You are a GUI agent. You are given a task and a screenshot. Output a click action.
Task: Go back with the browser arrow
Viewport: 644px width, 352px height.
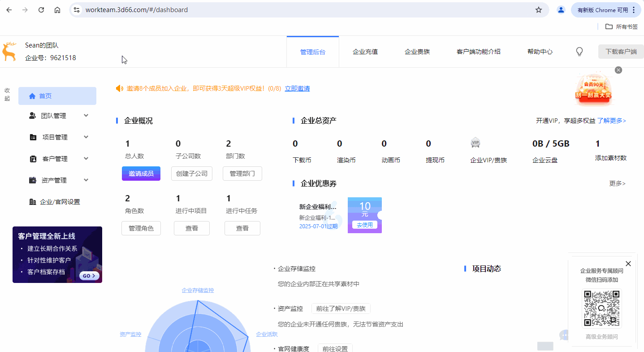click(x=9, y=10)
